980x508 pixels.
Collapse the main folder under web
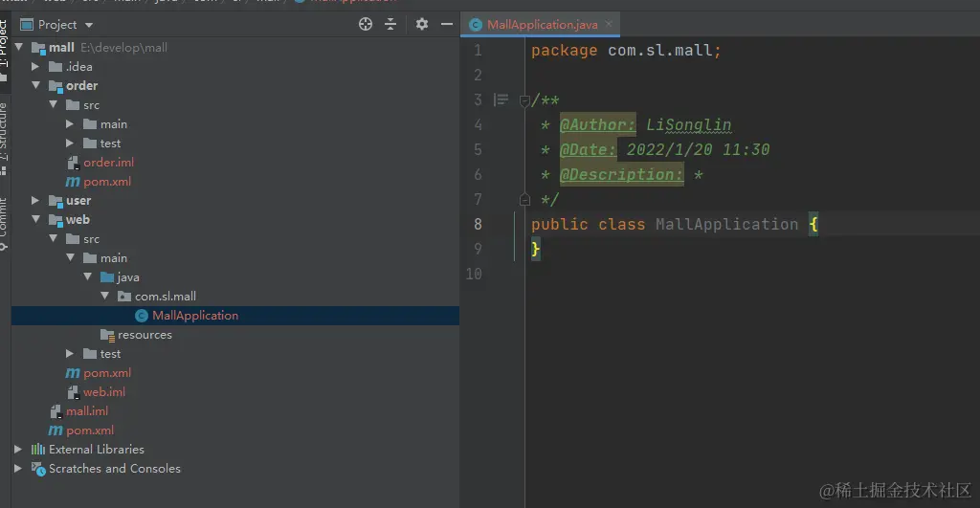click(70, 257)
